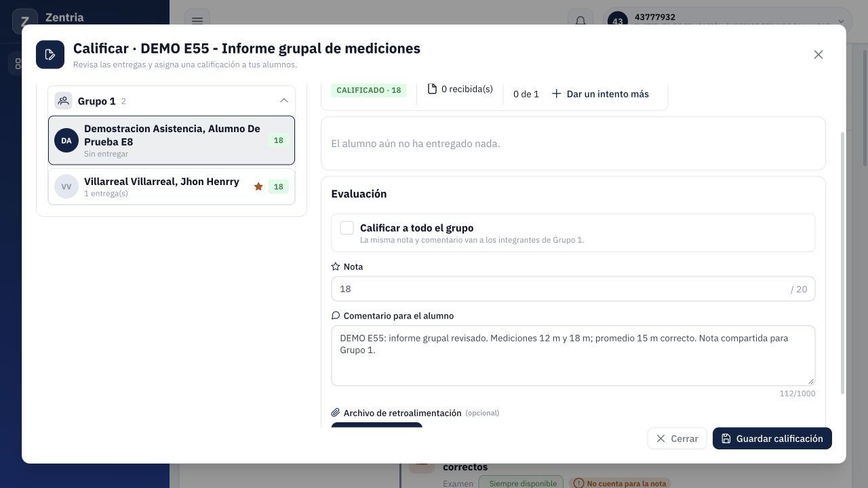
Task: Open the 43777932 user account dropdown
Action: [x=728, y=20]
